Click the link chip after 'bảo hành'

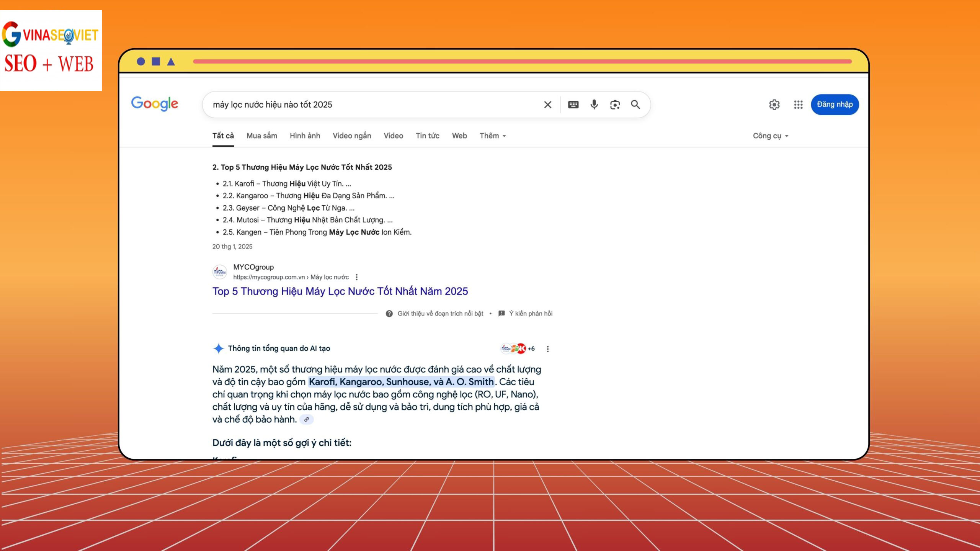tap(307, 419)
